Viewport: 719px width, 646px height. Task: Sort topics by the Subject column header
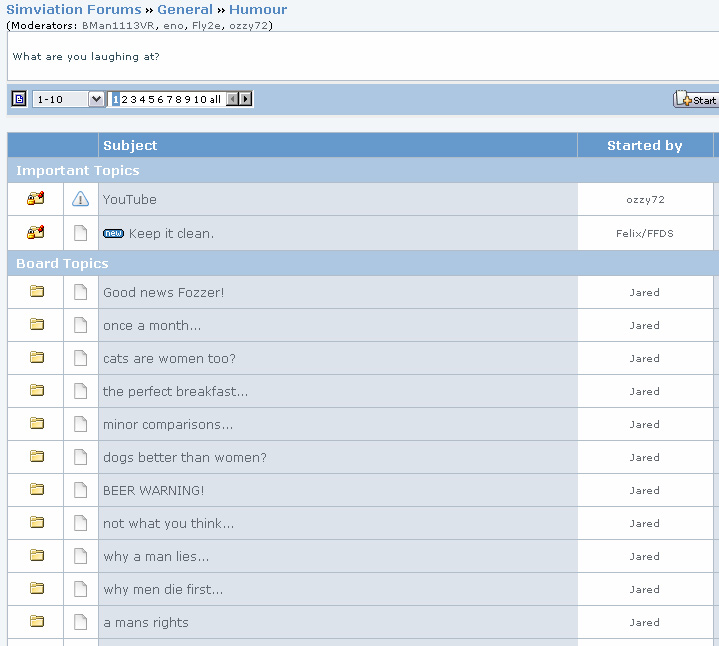click(130, 145)
